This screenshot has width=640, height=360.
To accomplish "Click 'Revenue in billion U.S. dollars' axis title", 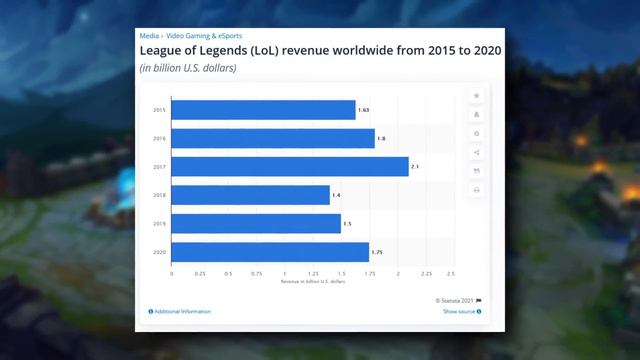I will click(313, 282).
